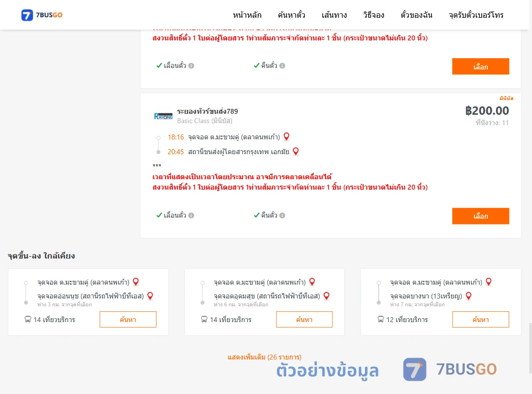Click map pin for 20:45 เอกมัย station
This screenshot has width=532, height=394.
tap(296, 151)
